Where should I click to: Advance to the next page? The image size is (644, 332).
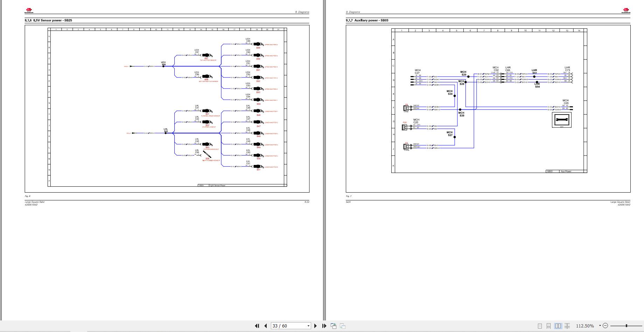315,326
